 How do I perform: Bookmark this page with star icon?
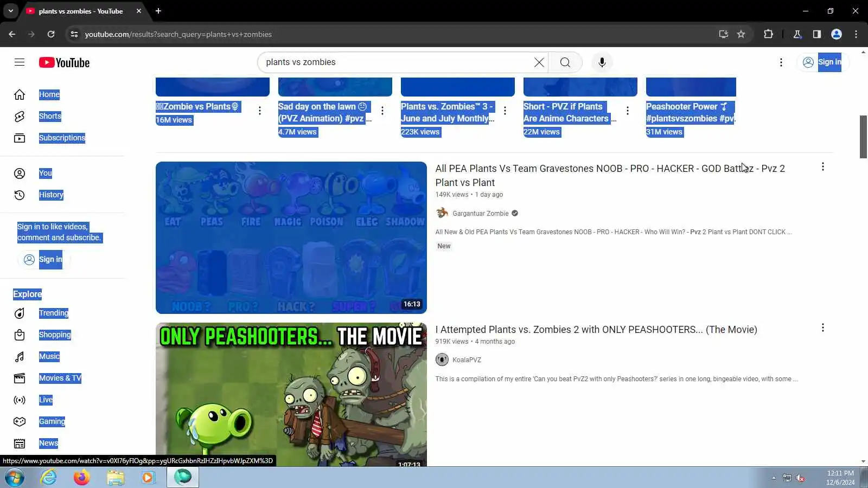tap(741, 34)
